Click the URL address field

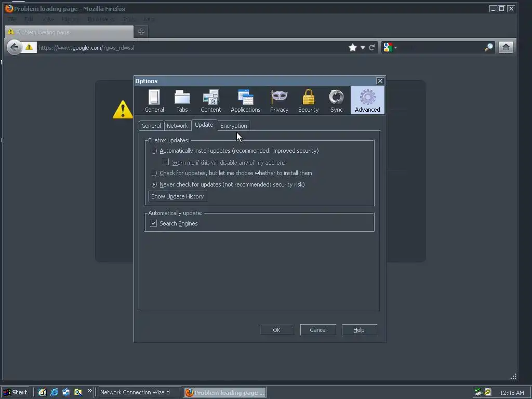pyautogui.click(x=192, y=47)
